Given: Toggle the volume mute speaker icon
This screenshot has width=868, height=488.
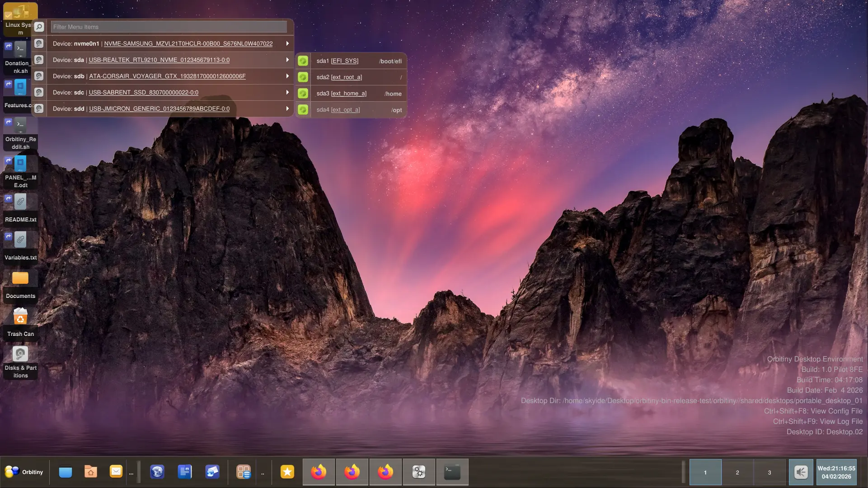Looking at the screenshot, I should tap(801, 472).
